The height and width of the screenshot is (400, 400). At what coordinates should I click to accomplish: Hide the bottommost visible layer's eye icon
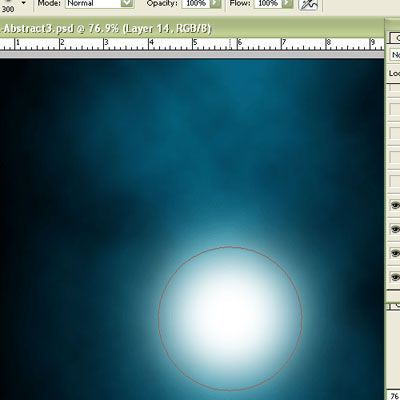tap(395, 277)
